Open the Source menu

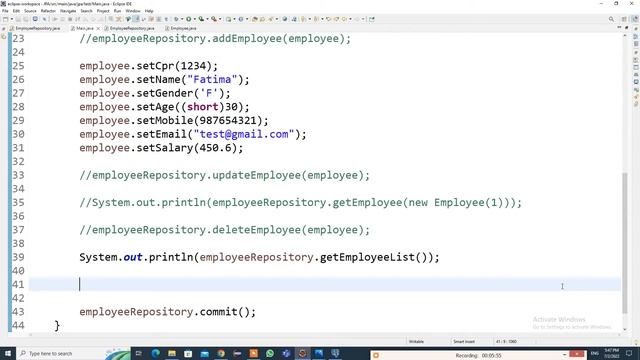(x=30, y=11)
